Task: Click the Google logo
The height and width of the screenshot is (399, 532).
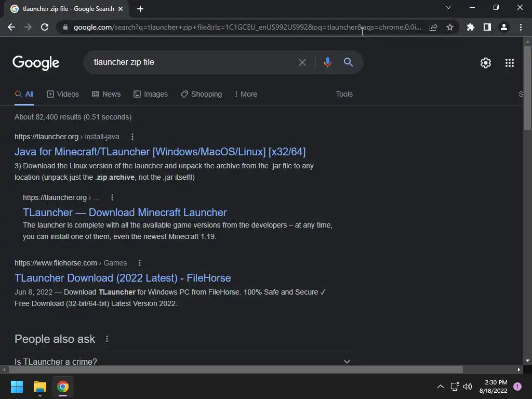Action: click(x=36, y=63)
